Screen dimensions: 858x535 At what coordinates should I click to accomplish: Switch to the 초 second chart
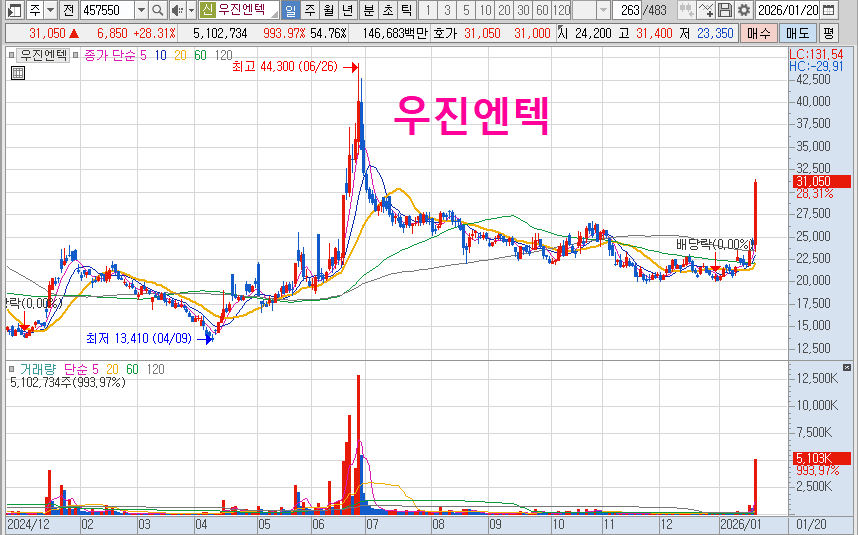387,10
